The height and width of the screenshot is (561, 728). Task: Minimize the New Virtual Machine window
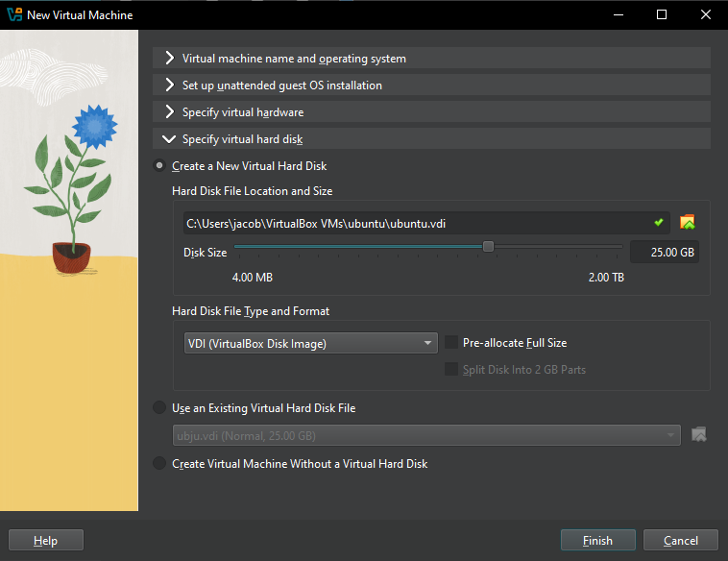(618, 15)
